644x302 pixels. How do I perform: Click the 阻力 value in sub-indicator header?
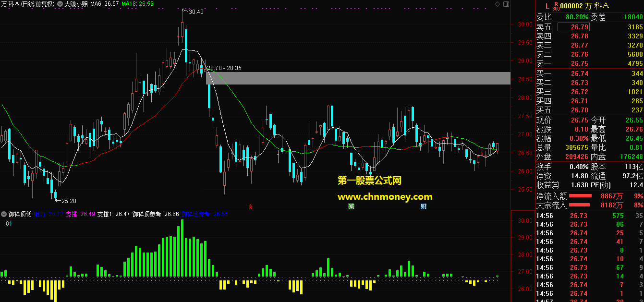coord(49,214)
